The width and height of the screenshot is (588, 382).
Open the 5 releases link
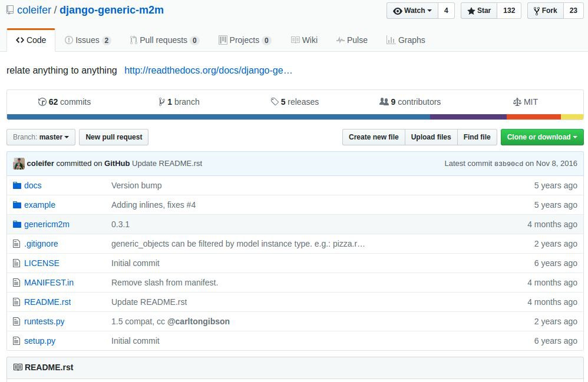295,102
